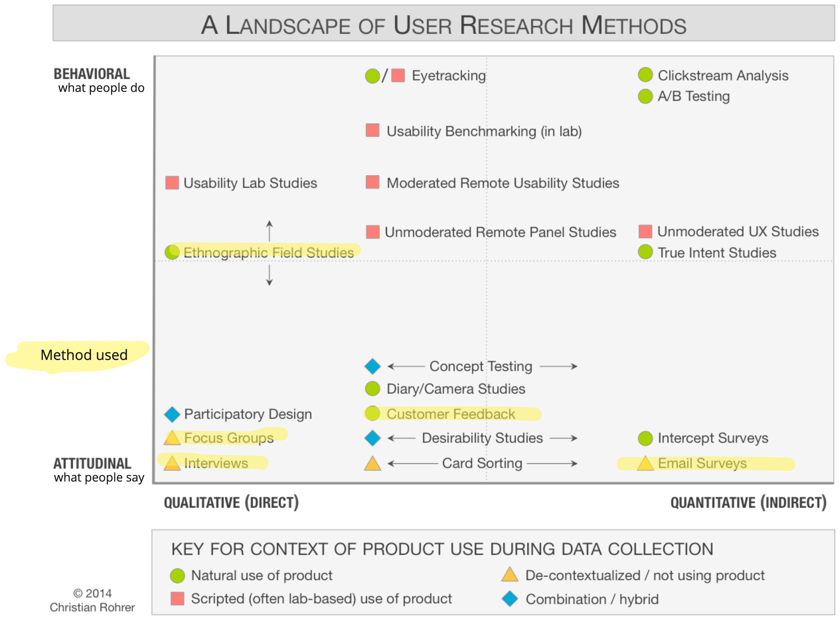Image resolution: width=840 pixels, height=623 pixels.
Task: Click the up arrow above Ethnographic Field Studies
Action: 269,231
